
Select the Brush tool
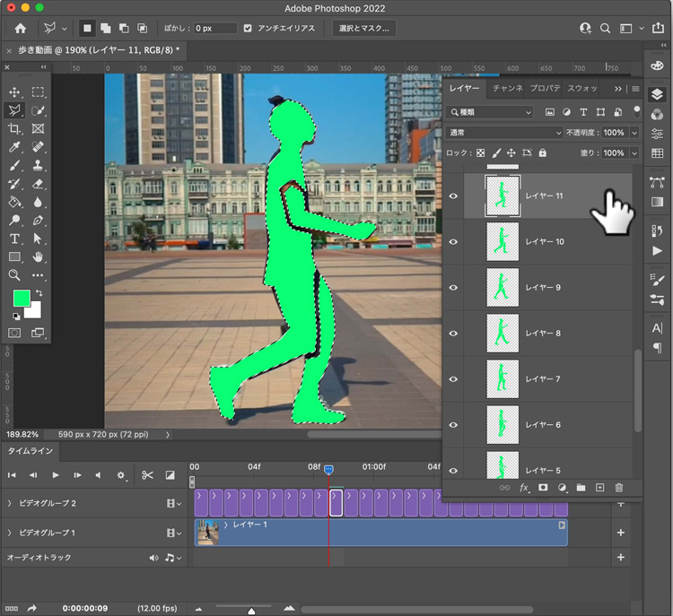[x=14, y=166]
